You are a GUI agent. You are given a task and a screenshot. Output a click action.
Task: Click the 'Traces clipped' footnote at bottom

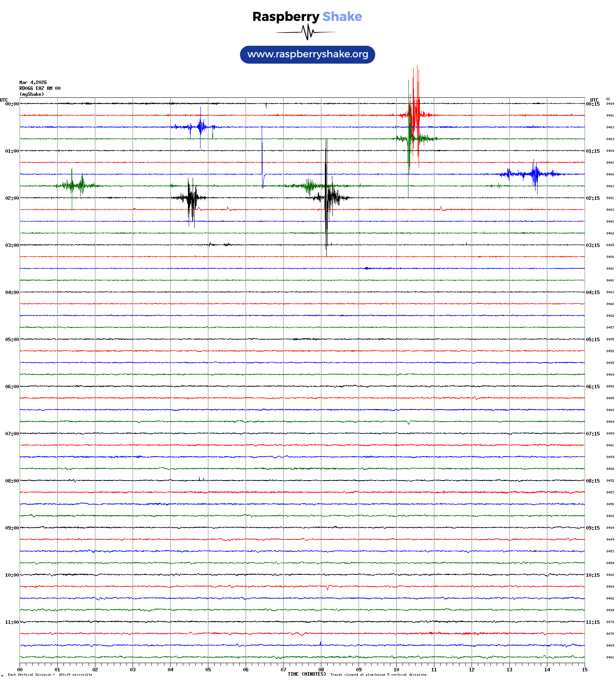[x=378, y=675]
